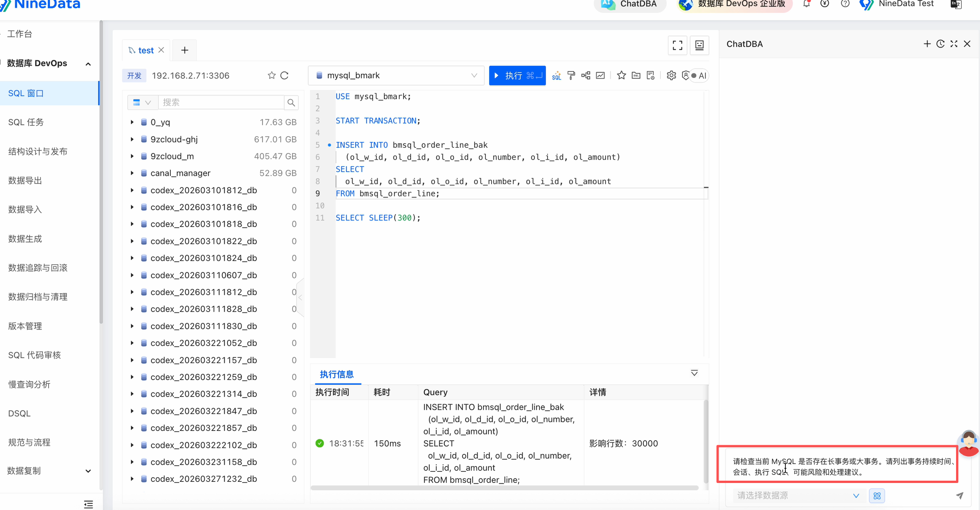980x510 pixels.
Task: Open the mysql_bmark database dropdown
Action: (x=396, y=75)
